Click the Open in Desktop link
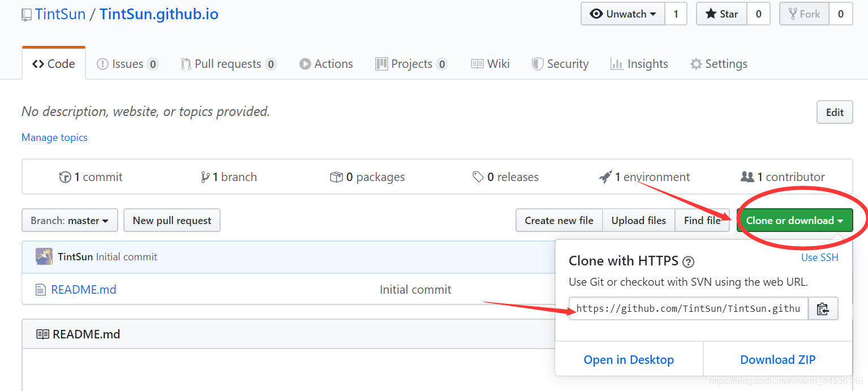This screenshot has width=868, height=391. point(629,360)
